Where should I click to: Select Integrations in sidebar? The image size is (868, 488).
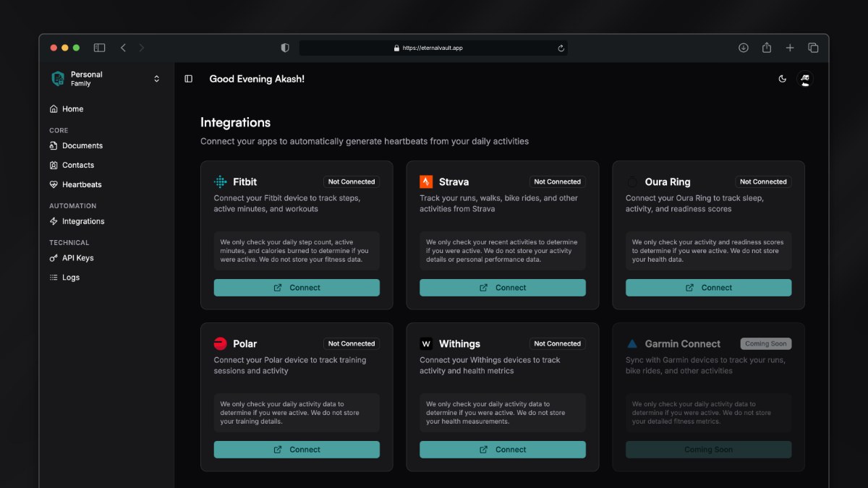pos(106,222)
